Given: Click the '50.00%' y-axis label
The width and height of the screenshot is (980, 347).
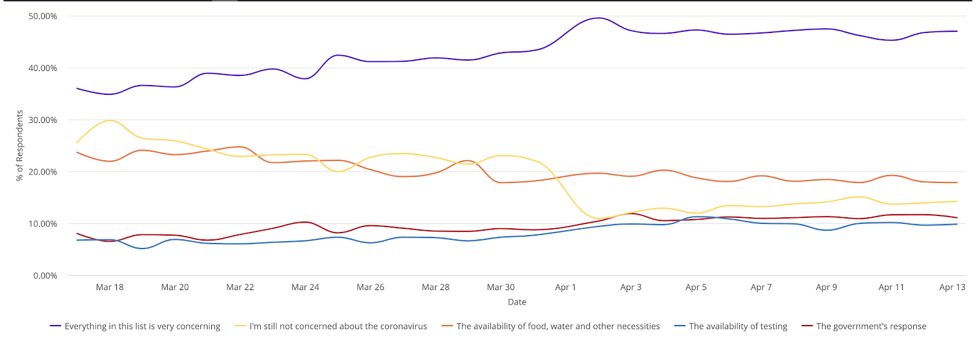Looking at the screenshot, I should point(43,16).
